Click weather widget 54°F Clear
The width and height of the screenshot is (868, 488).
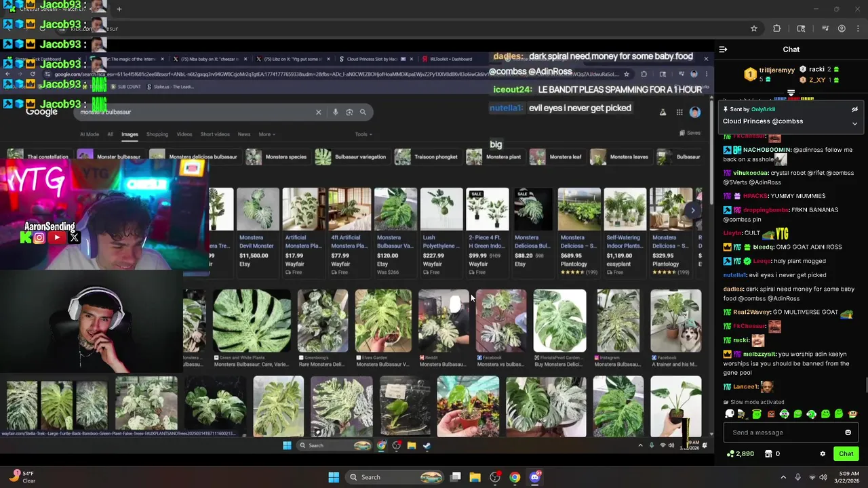coord(22,477)
